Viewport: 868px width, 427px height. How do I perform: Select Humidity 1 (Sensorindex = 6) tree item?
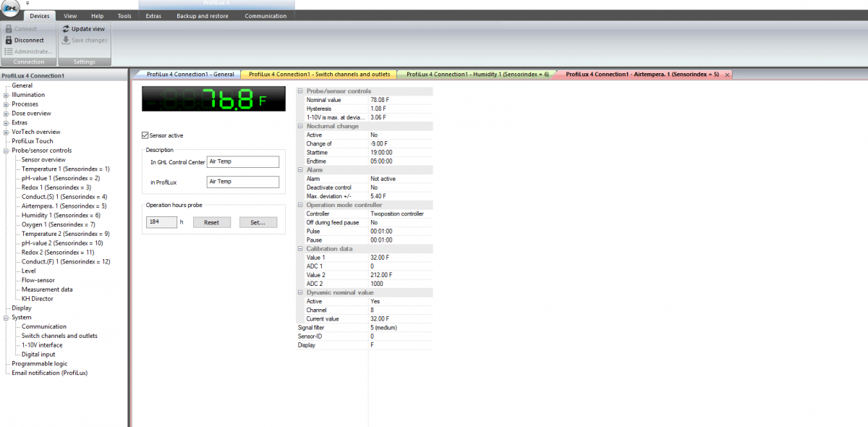pyautogui.click(x=61, y=215)
